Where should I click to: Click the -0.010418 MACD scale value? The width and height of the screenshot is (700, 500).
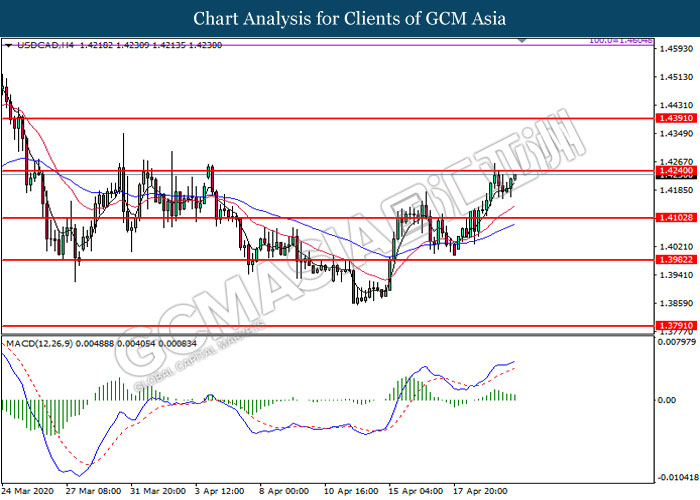coord(677,477)
